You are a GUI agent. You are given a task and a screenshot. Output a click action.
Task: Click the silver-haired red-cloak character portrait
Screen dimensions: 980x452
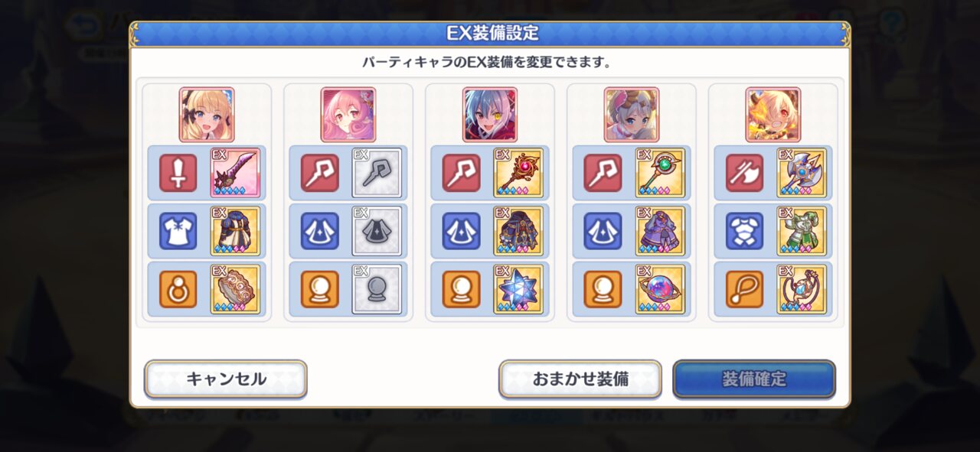490,115
